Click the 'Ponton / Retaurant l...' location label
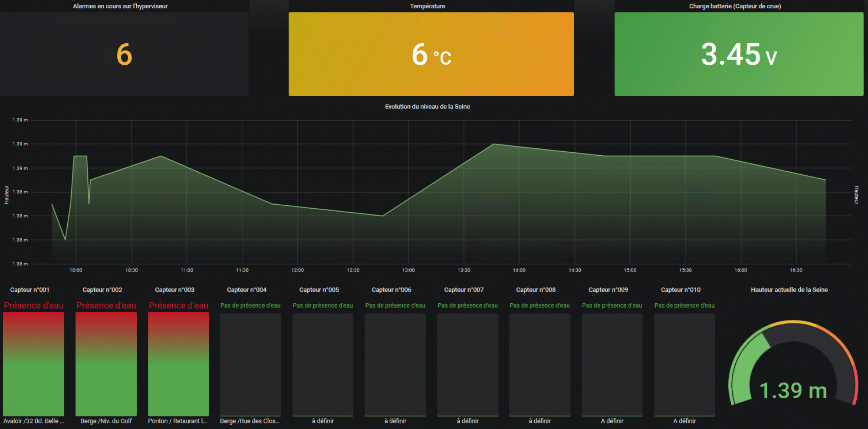The image size is (868, 429). 178,421
